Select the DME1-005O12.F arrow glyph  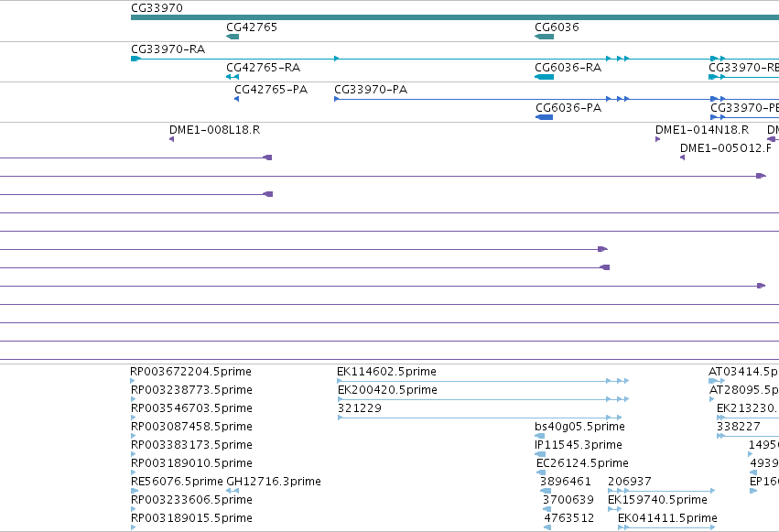click(683, 157)
